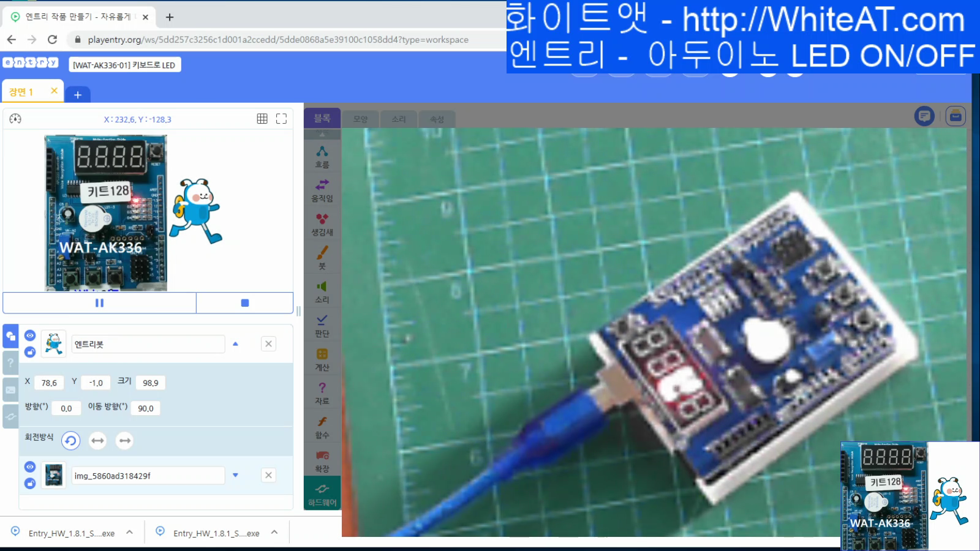Open the 붓 (brush) block category
The image size is (980, 551).
click(322, 258)
